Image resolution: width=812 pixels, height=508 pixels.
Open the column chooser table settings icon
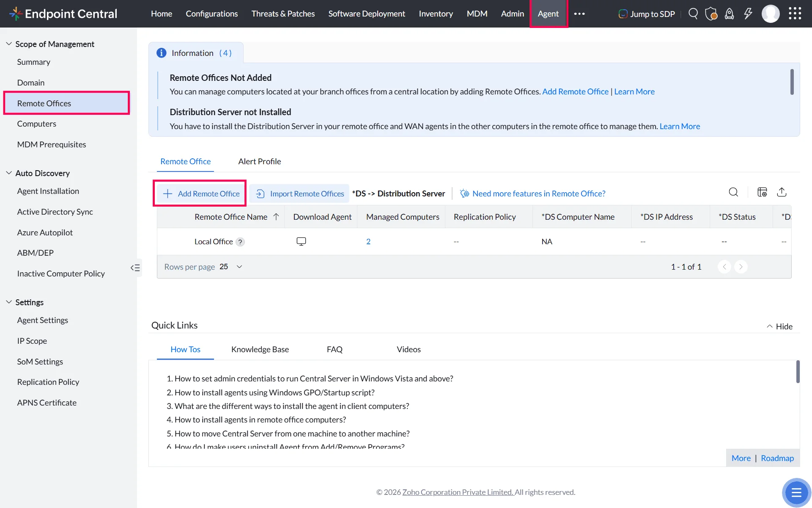tap(762, 192)
